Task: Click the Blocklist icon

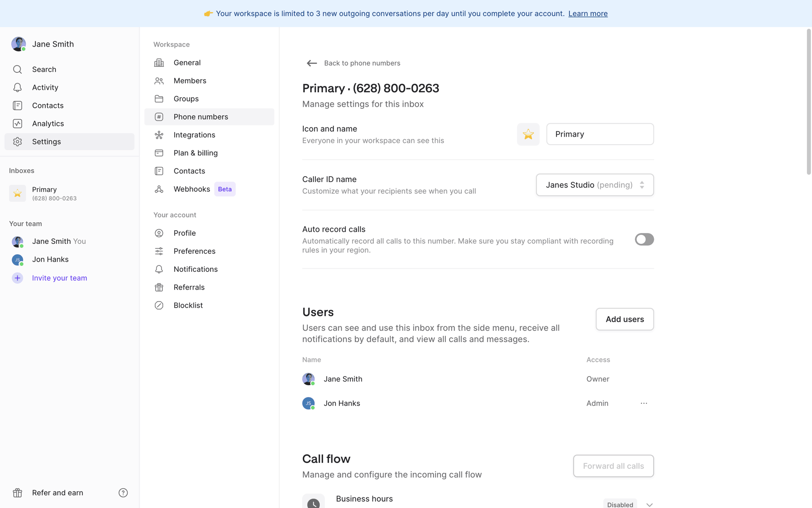Action: [159, 305]
